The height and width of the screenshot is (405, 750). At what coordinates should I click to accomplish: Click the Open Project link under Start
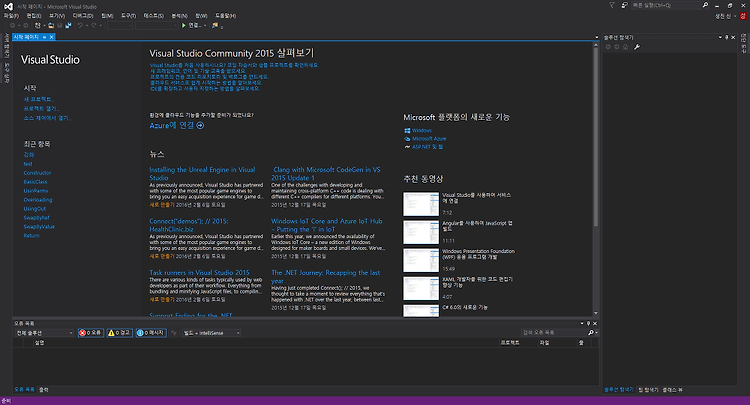[x=41, y=109]
